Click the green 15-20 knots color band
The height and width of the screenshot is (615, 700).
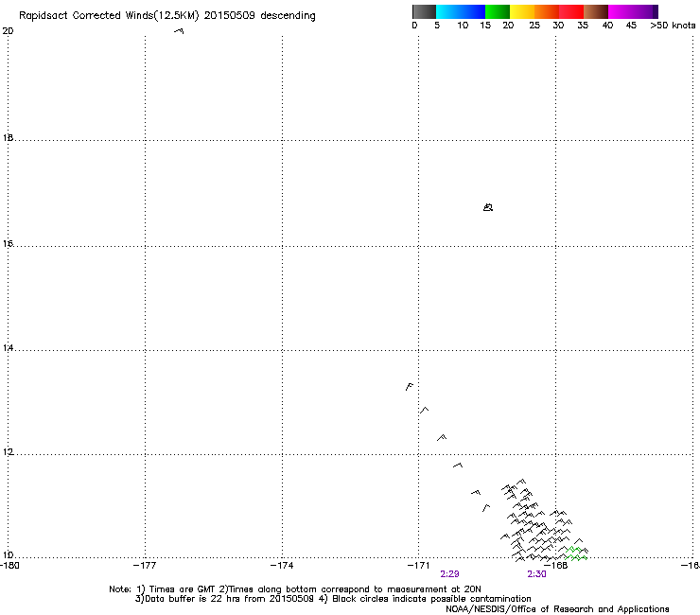(498, 11)
